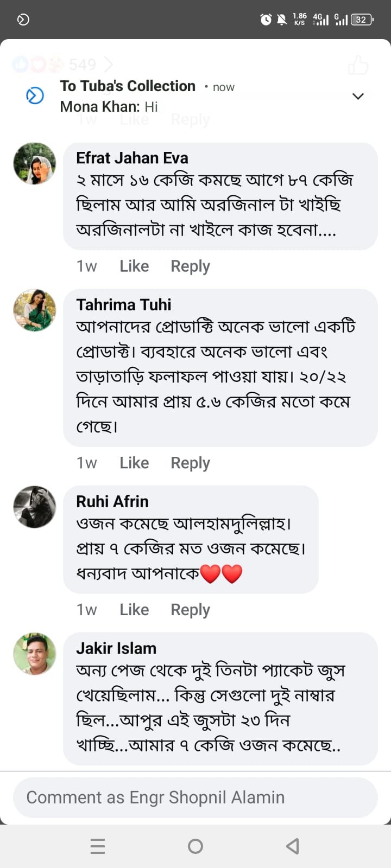
Task: Like Ruhi Afrin's comment
Action: 134,610
